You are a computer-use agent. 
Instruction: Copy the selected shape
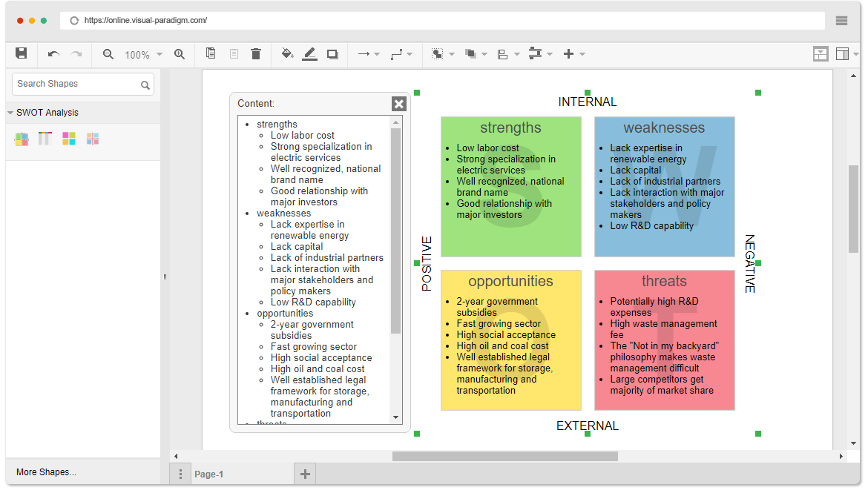pyautogui.click(x=211, y=53)
